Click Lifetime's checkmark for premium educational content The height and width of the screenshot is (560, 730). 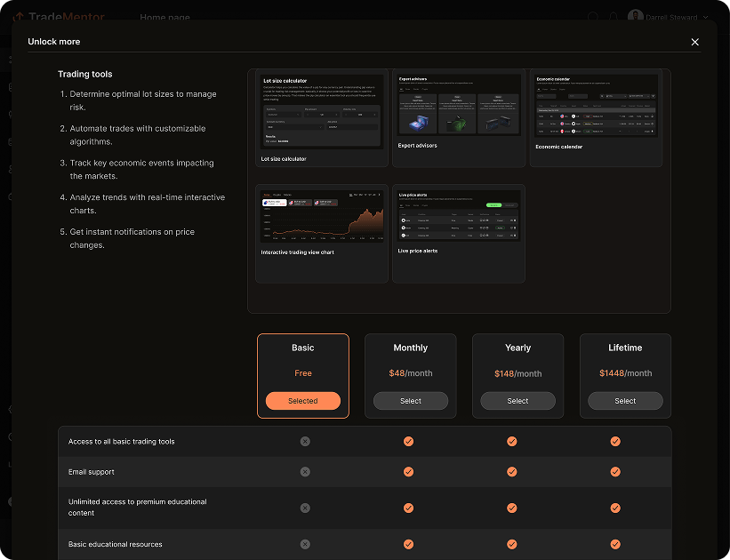615,508
